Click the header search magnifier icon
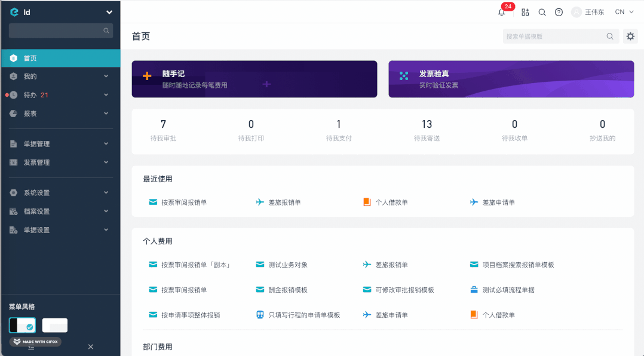Image resolution: width=644 pixels, height=356 pixels. click(x=542, y=13)
